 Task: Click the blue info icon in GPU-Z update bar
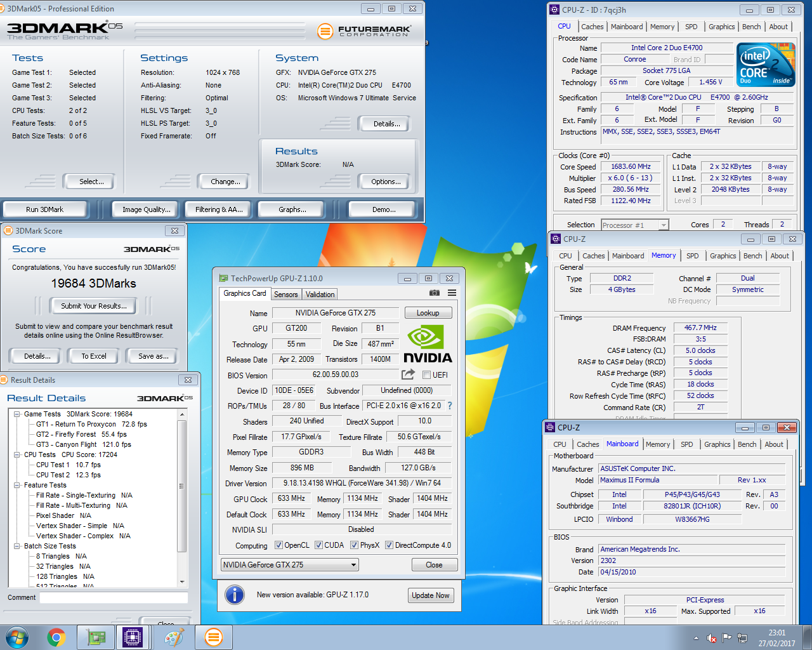pyautogui.click(x=235, y=595)
